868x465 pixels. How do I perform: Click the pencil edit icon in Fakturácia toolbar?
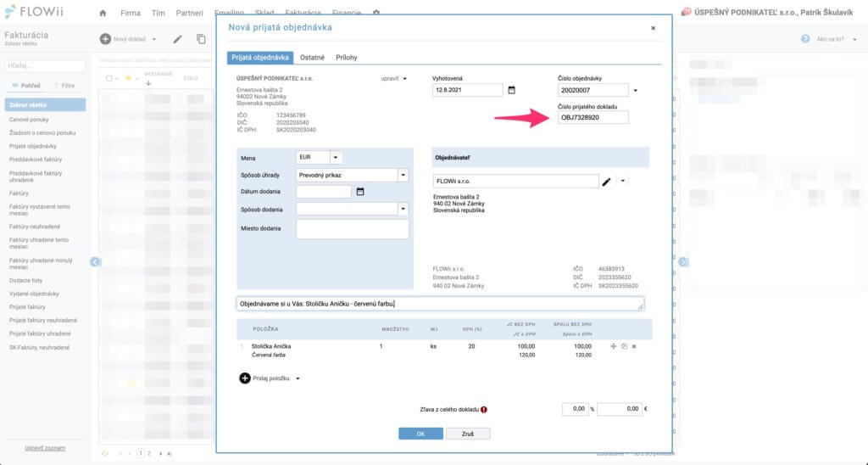[x=177, y=39]
